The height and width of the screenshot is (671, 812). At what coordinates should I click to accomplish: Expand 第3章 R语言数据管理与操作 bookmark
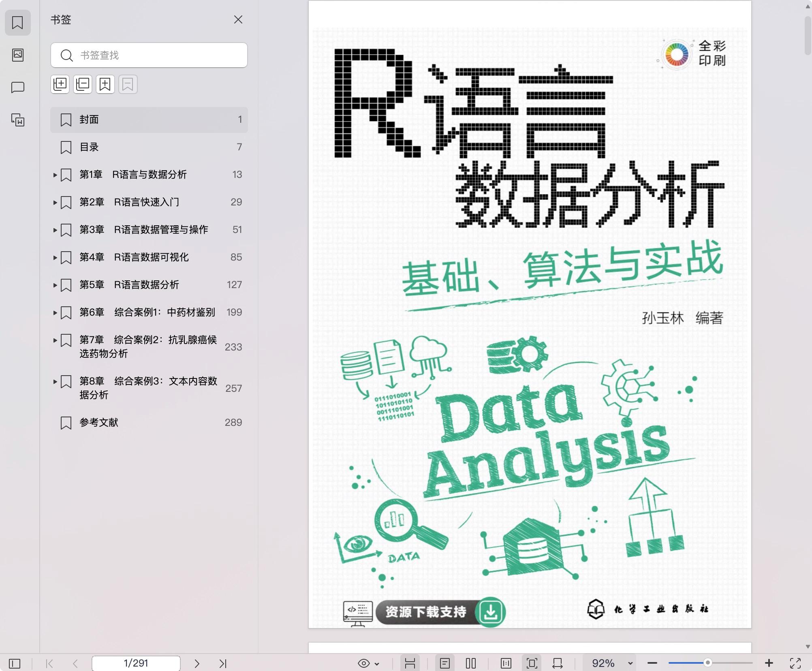(x=55, y=230)
